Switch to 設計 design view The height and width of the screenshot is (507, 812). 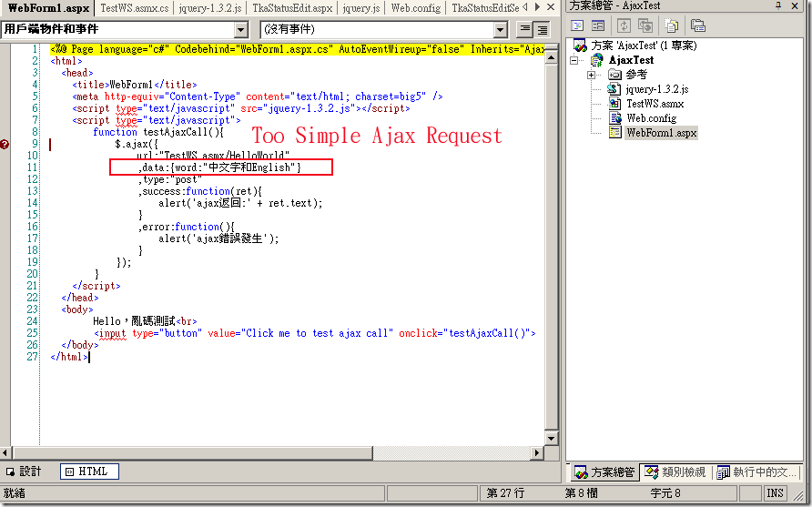pos(25,472)
